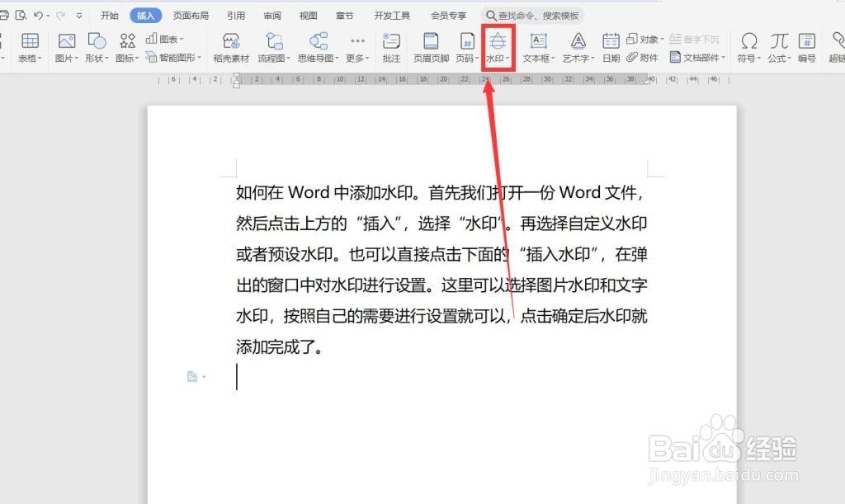Attach a file using 附件

point(644,56)
